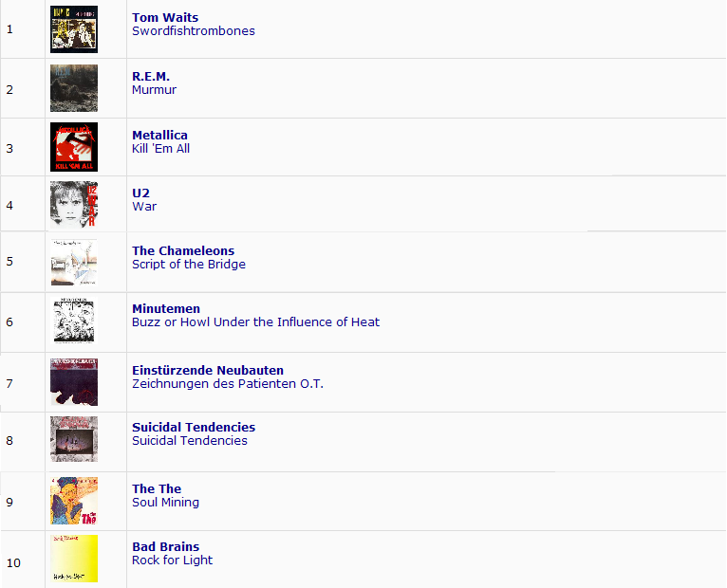727x588 pixels.
Task: Select the U2 War album cover
Action: click(x=74, y=205)
